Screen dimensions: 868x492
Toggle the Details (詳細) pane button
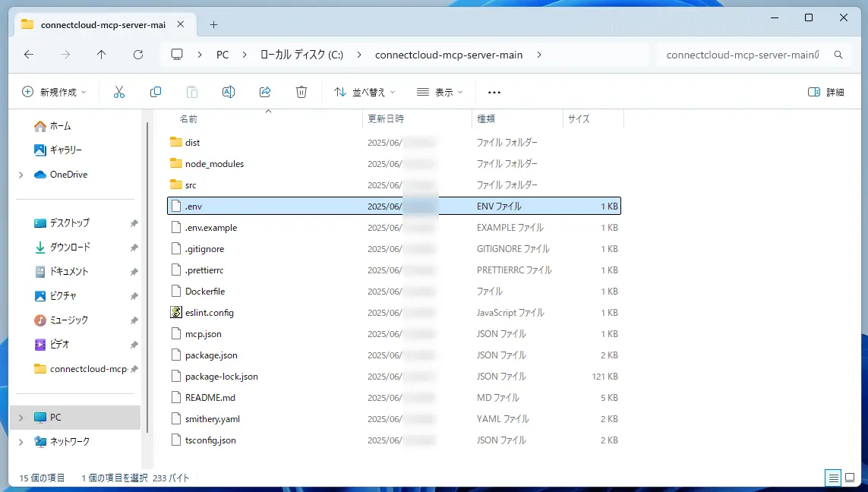coord(826,92)
